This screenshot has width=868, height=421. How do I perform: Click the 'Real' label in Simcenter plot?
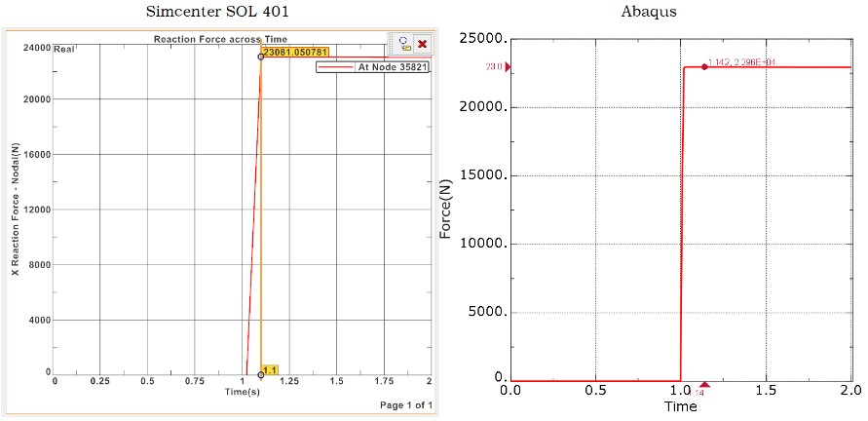63,50
